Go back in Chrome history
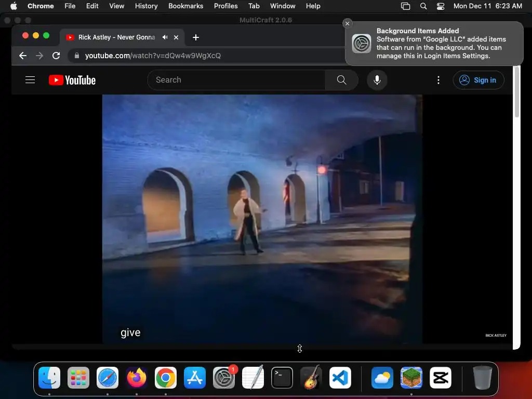 coord(23,56)
